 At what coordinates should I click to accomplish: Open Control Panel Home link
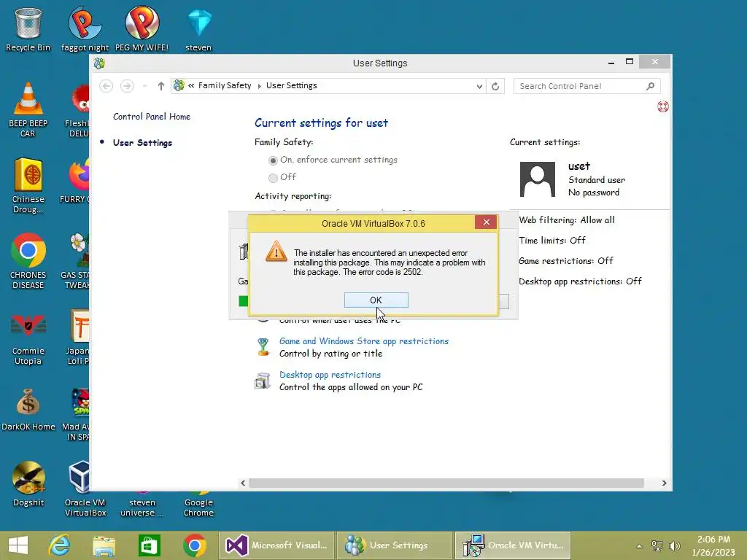click(x=152, y=117)
